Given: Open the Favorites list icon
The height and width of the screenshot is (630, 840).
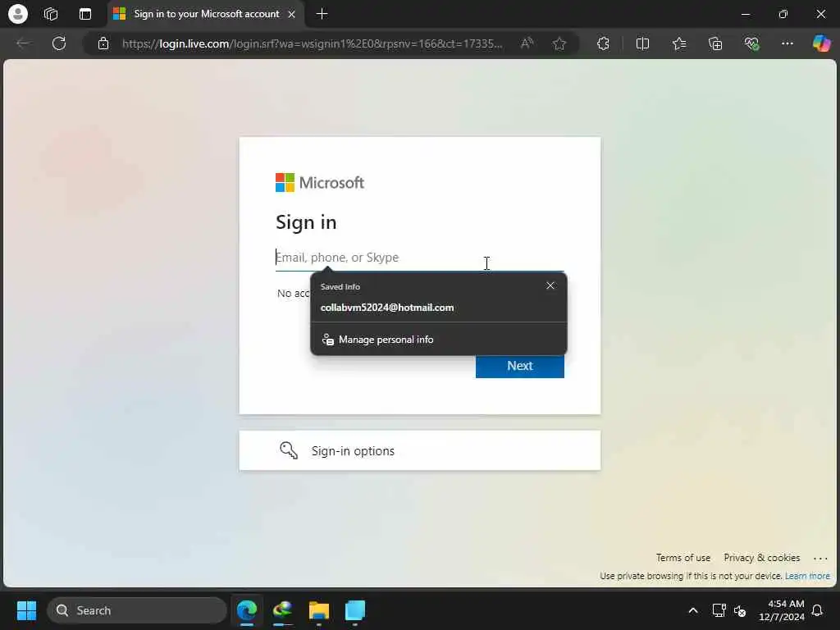Looking at the screenshot, I should pos(679,43).
